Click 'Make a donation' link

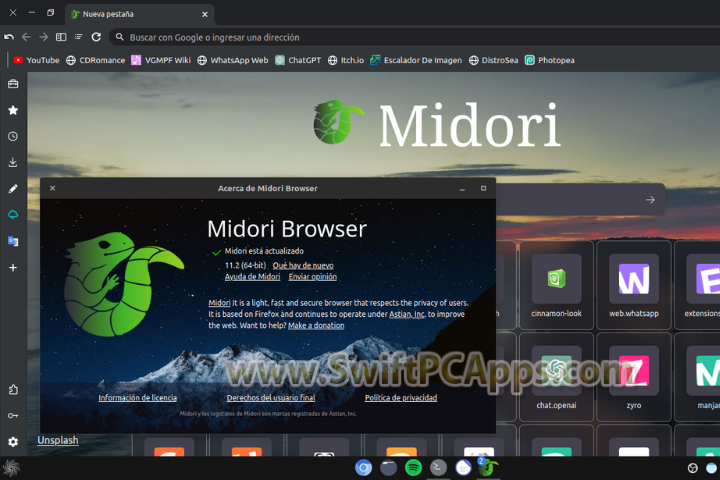[316, 325]
